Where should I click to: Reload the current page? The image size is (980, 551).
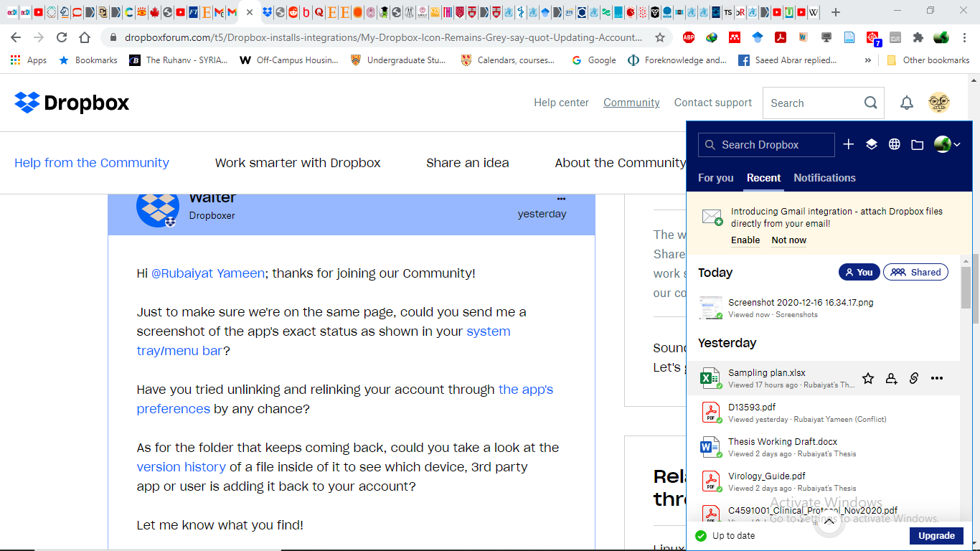pyautogui.click(x=62, y=37)
